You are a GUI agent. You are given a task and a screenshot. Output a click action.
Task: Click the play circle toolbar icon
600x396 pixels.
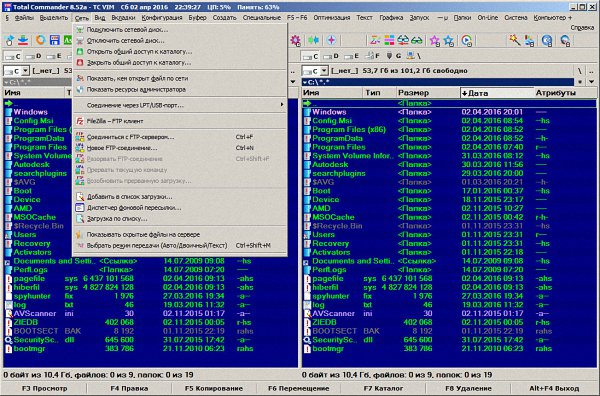point(466,40)
